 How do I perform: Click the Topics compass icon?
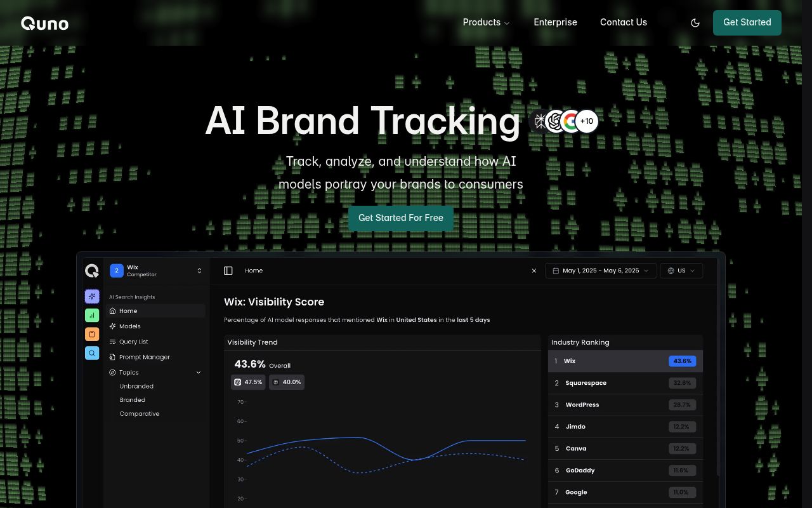coord(112,373)
